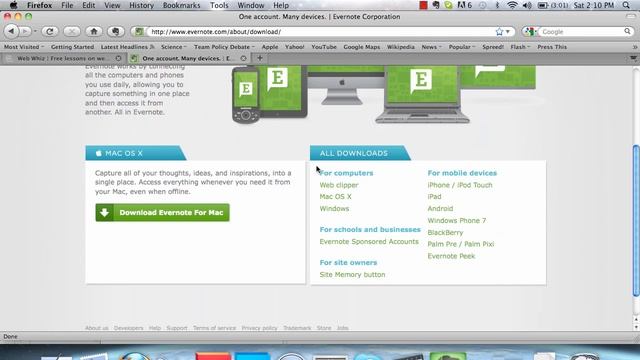This screenshot has width=640, height=360.
Task: Click the Bluetooth icon in menu bar
Action: pyautogui.click(x=497, y=5)
